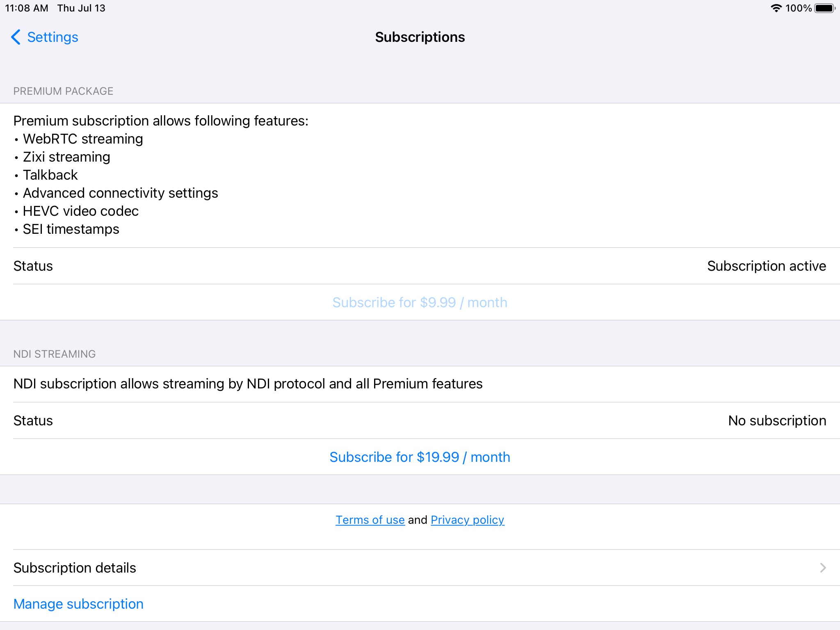
Task: Open the Terms of use link
Action: tap(370, 520)
